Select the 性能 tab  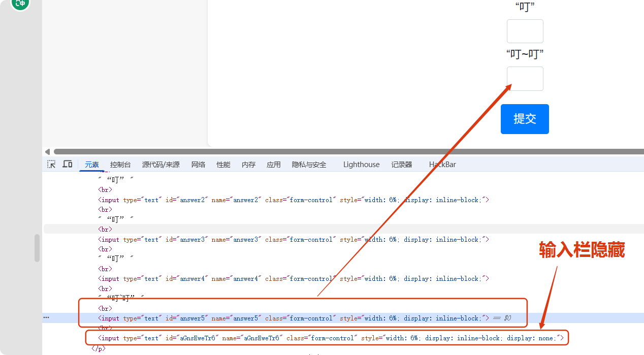click(x=223, y=165)
